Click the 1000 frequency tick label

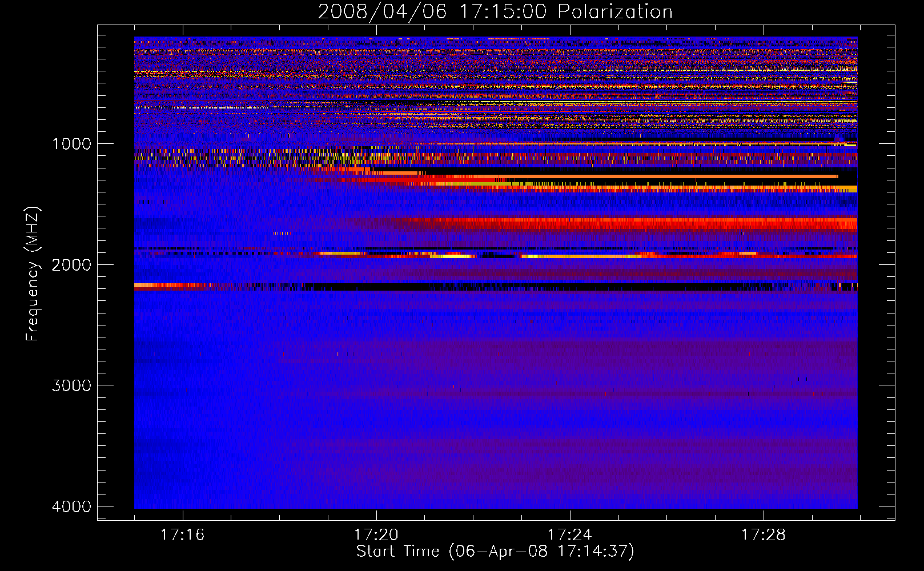(71, 143)
